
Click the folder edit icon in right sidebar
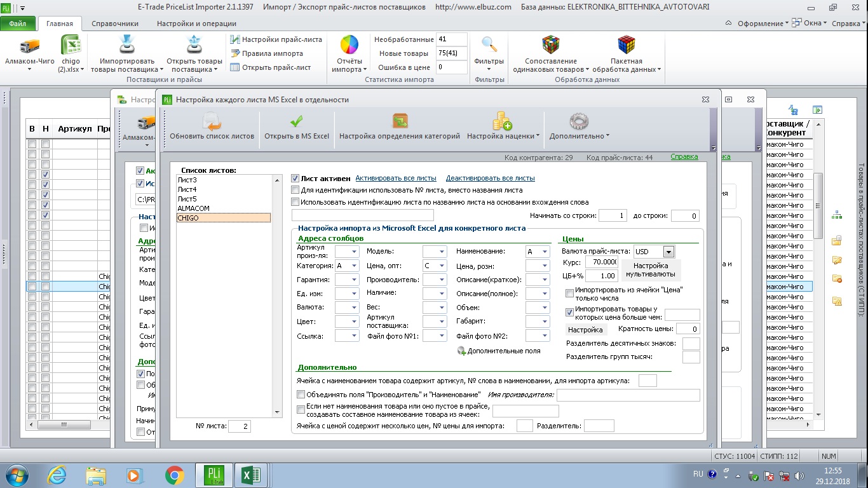point(837,260)
